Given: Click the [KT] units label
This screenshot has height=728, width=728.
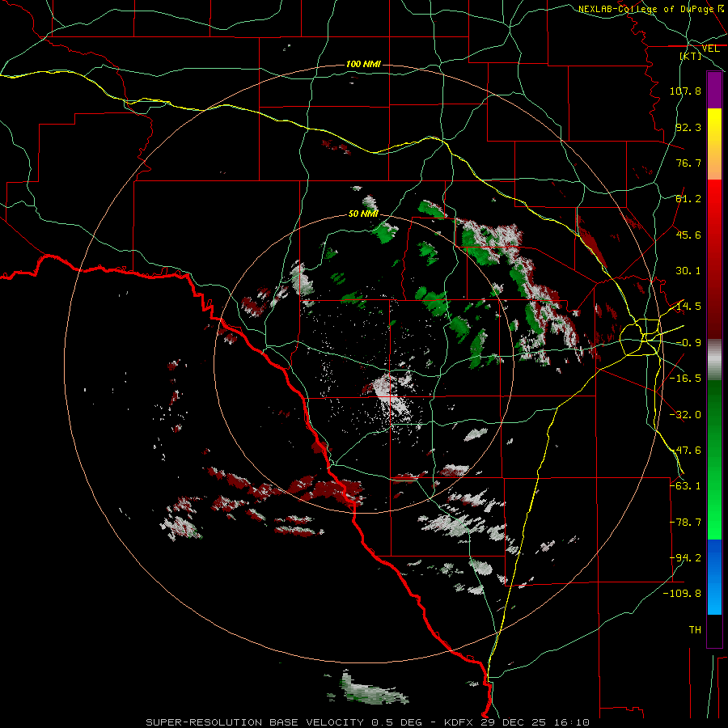Looking at the screenshot, I should click(691, 56).
